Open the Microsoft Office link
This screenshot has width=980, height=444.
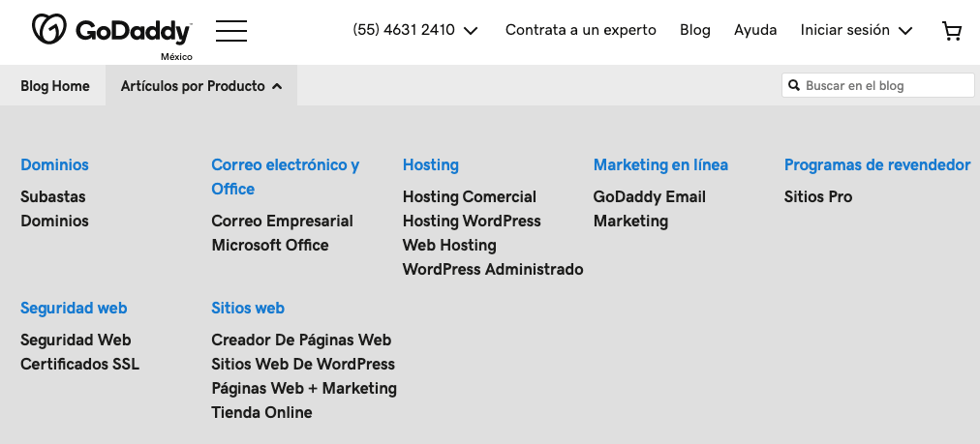[x=270, y=246]
